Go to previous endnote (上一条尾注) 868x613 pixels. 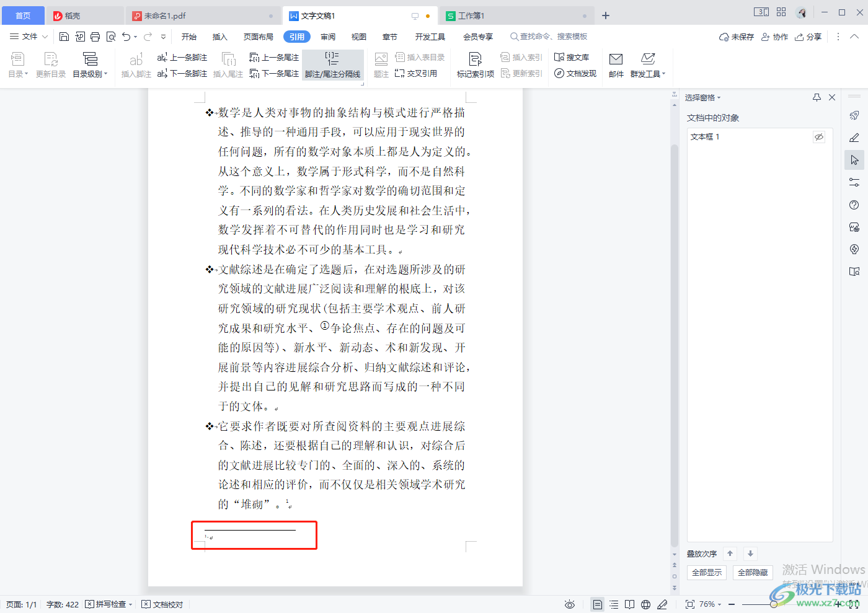click(274, 57)
